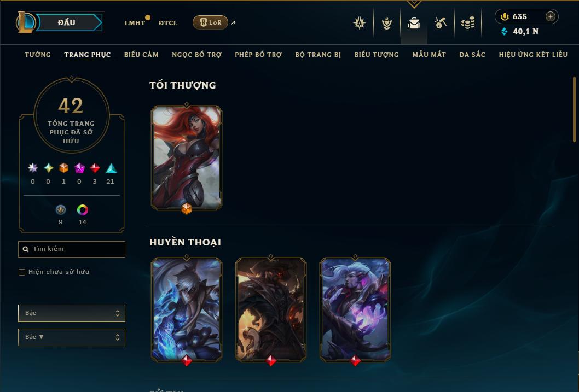Open the first 'Bậc' grouping dropdown
Screen dimensions: 579x392
[x=72, y=313]
